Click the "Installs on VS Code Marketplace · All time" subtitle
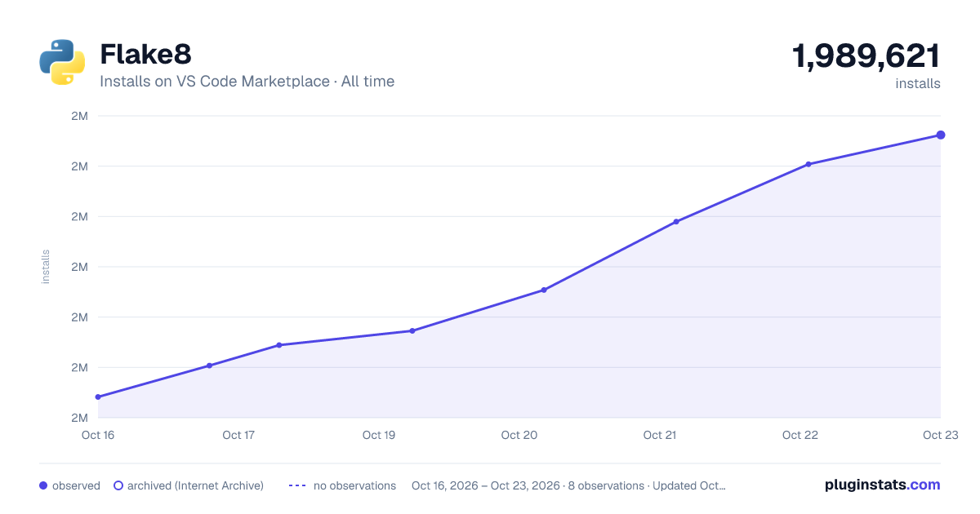The height and width of the screenshot is (514, 980). click(247, 82)
